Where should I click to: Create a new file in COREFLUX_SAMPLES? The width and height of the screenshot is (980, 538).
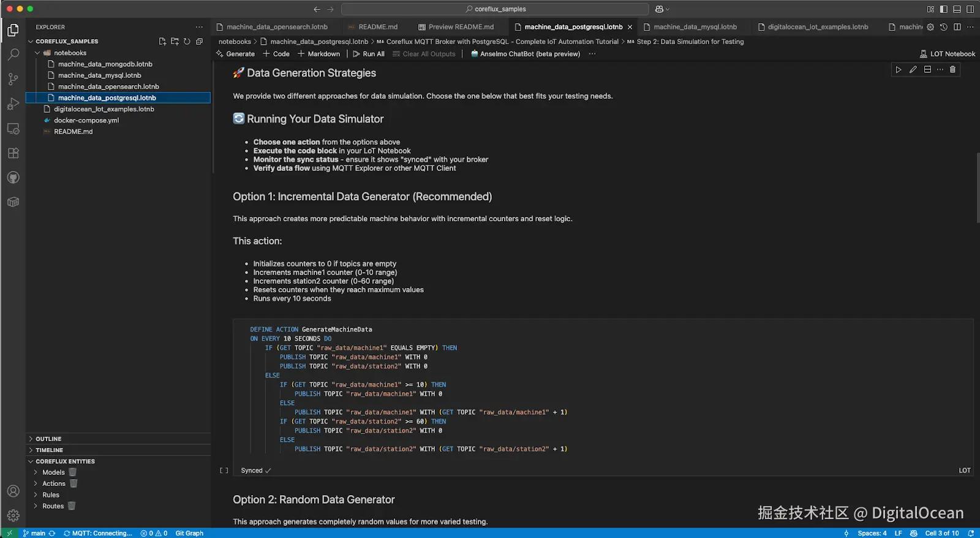pyautogui.click(x=162, y=42)
